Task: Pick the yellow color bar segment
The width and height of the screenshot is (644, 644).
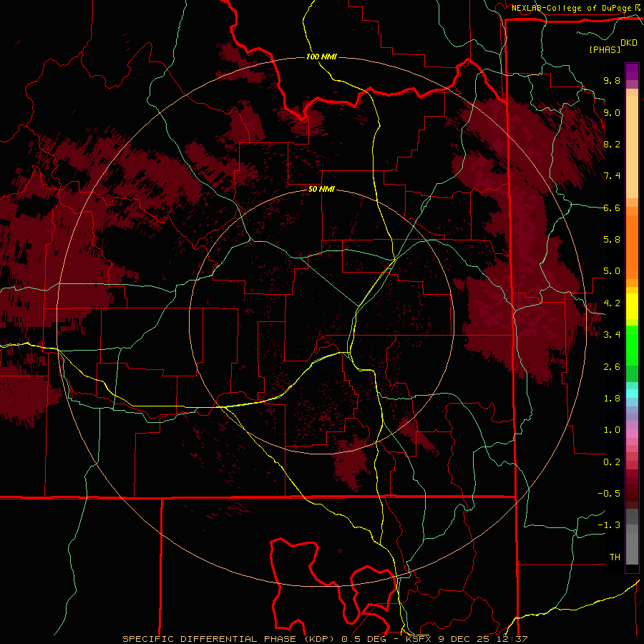Action: pos(632,306)
